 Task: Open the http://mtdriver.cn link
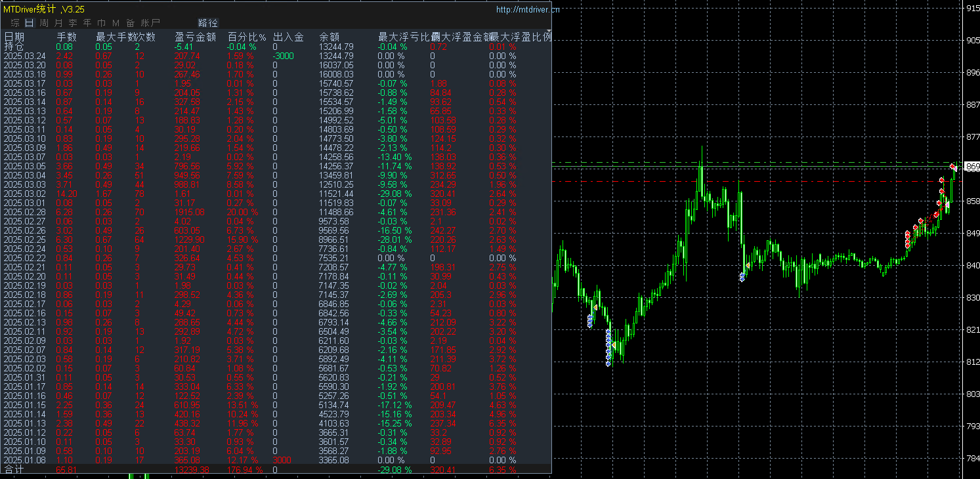pos(528,9)
